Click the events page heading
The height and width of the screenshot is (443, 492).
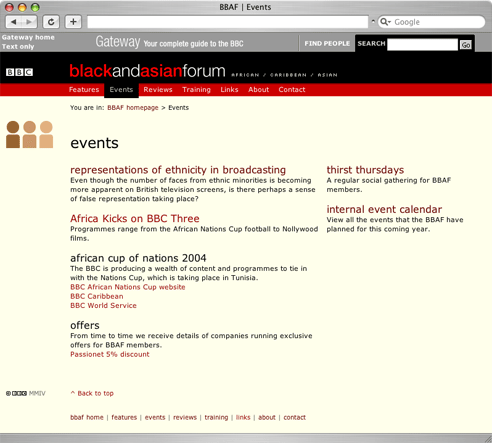coord(94,143)
